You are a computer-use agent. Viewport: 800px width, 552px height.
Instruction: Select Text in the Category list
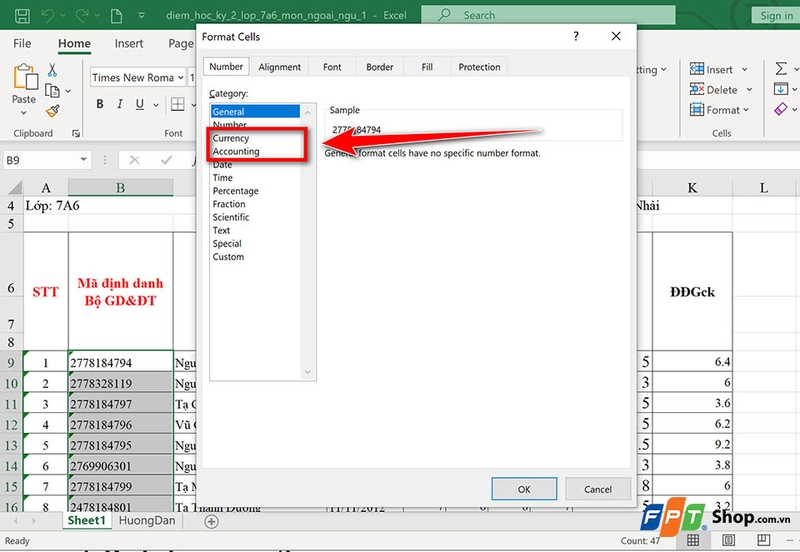(221, 231)
